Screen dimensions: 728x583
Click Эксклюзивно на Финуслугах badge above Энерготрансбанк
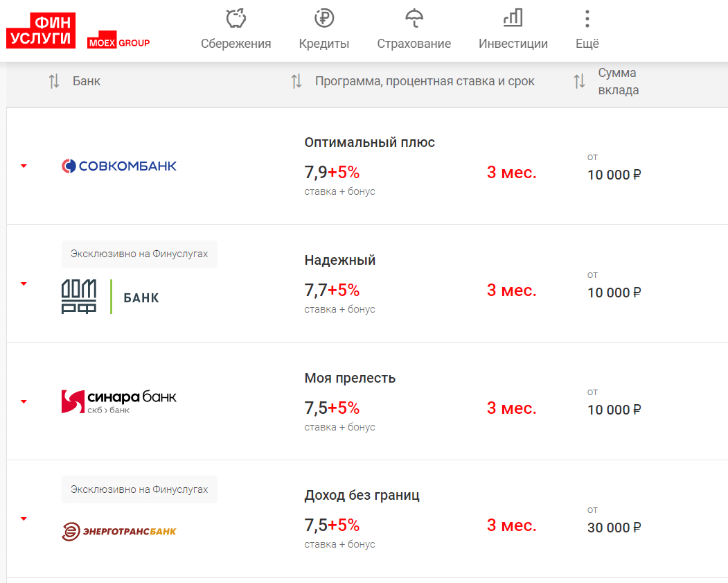point(139,489)
